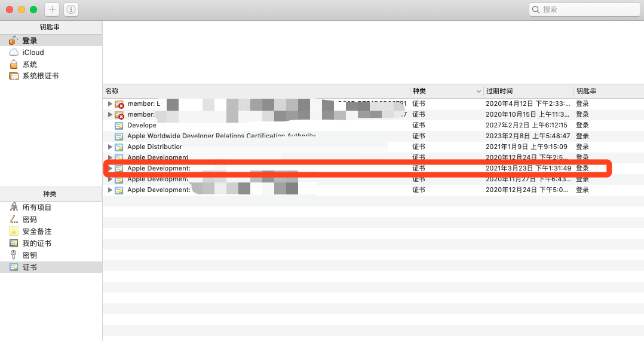The height and width of the screenshot is (341, 644).
Task: Expand member row expiring 2020年10月15日
Action: (110, 114)
